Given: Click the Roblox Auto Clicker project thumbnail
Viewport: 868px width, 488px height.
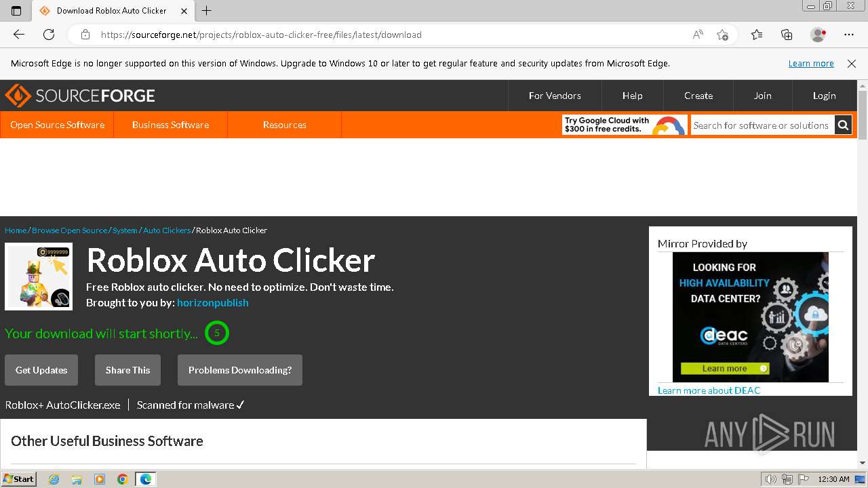Looking at the screenshot, I should [39, 277].
